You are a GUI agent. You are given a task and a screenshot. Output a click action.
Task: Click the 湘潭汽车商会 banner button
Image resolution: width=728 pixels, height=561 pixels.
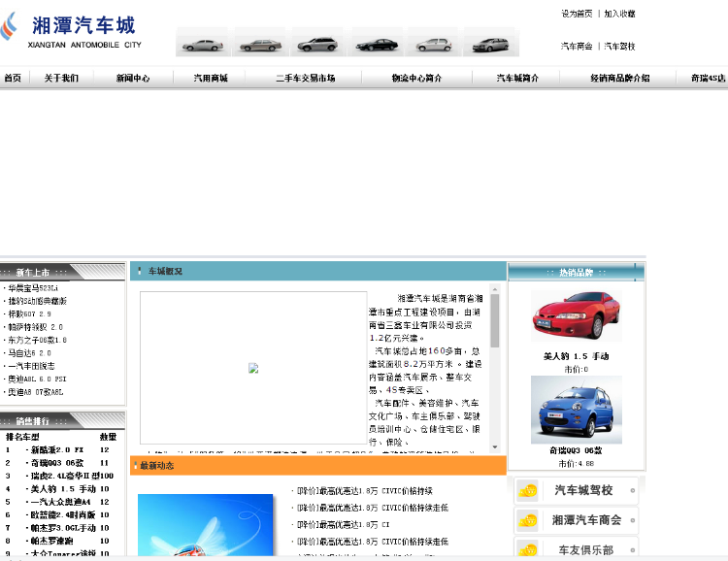577,520
